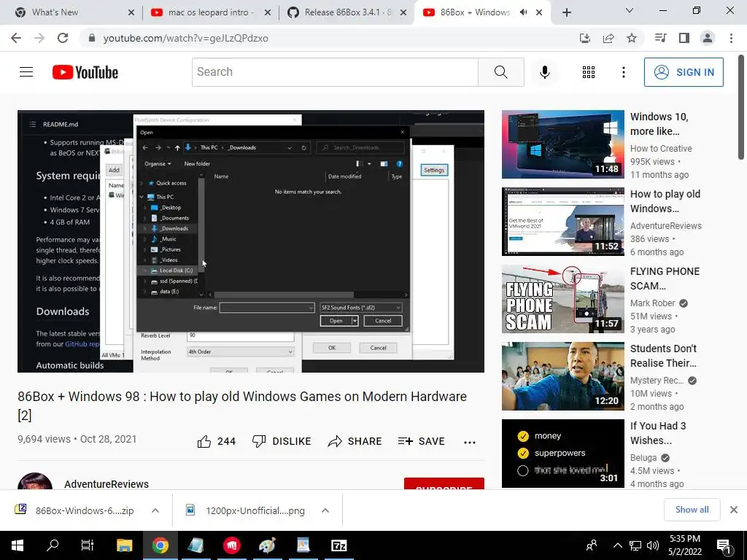Open 7-Zip from the taskbar
The width and height of the screenshot is (747, 560).
[338, 545]
